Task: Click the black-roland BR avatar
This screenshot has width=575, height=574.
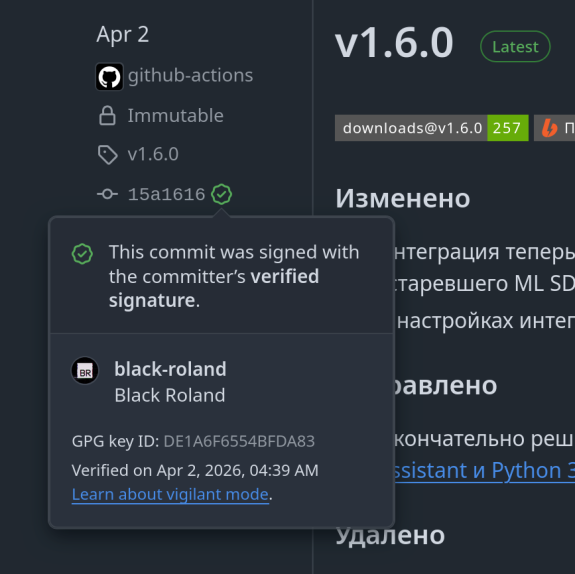Action: 85,370
